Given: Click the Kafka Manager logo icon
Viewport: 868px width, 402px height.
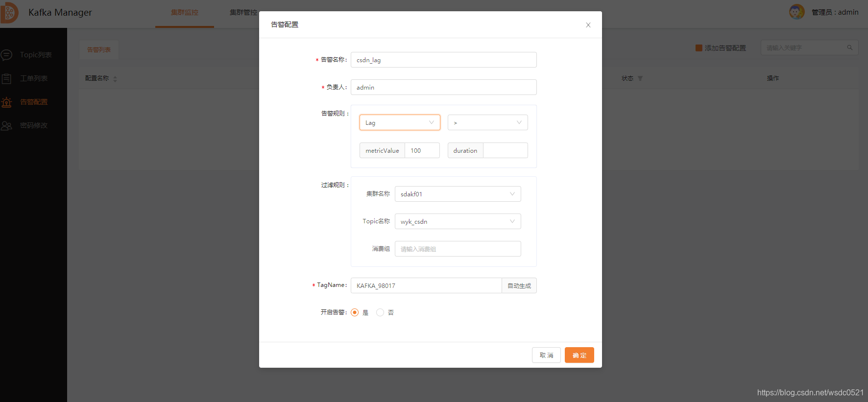Looking at the screenshot, I should click(x=9, y=12).
